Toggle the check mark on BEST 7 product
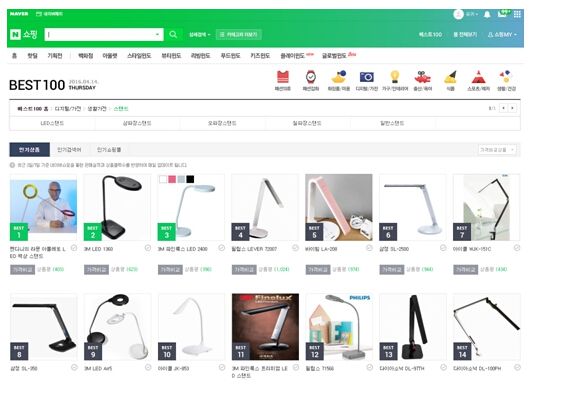This screenshot has height=397, width=563. point(517,248)
